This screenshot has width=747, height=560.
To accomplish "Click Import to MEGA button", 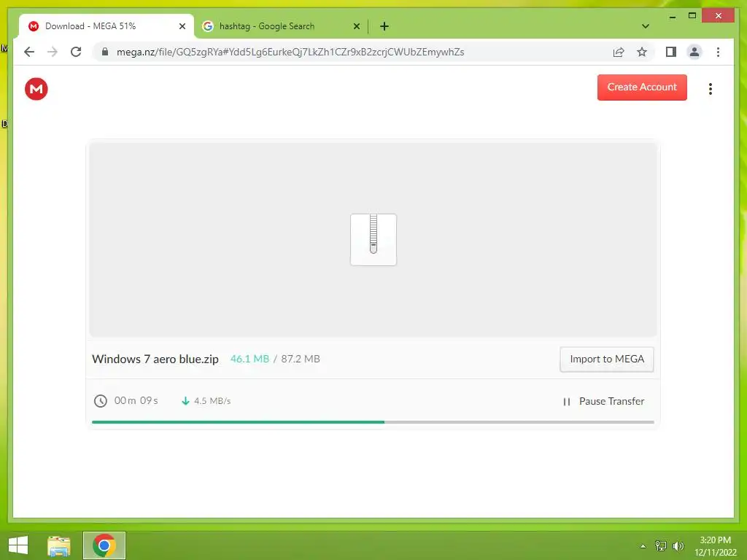I will [x=606, y=359].
